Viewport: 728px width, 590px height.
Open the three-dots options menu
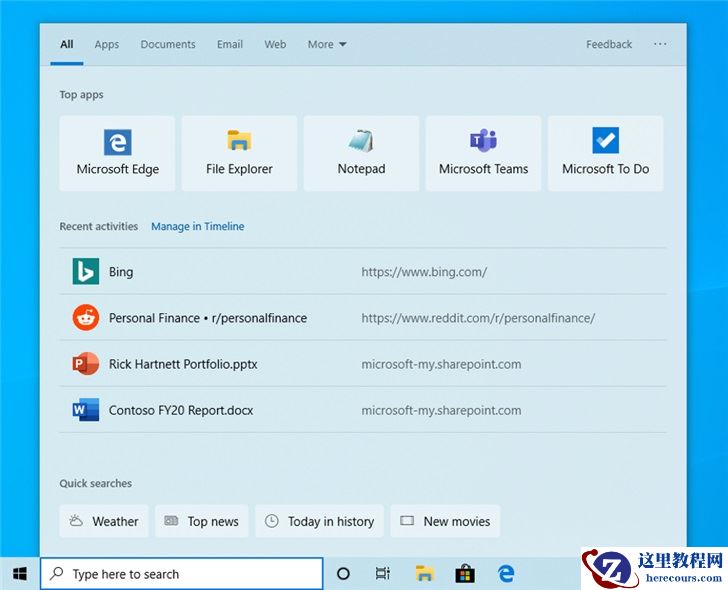pyautogui.click(x=660, y=44)
